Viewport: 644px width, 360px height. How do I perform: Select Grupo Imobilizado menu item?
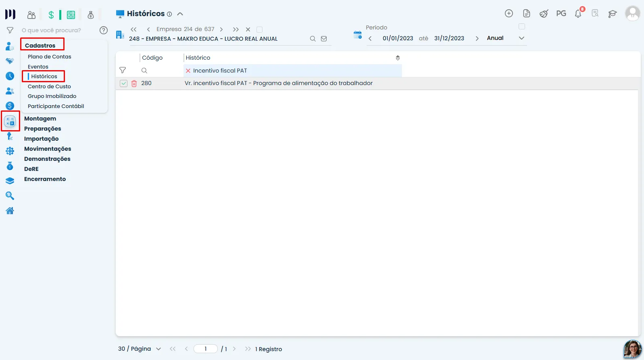click(x=52, y=96)
